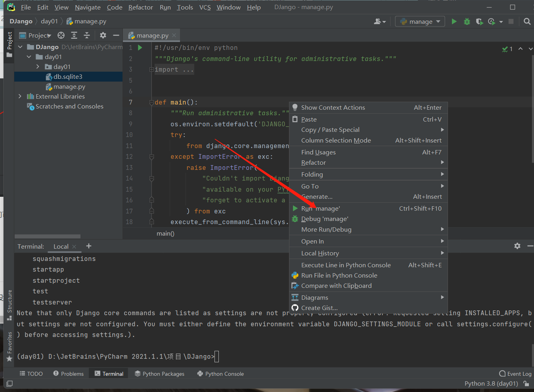Choose Compare with Clipboard
This screenshot has height=392, width=534.
pos(369,285)
